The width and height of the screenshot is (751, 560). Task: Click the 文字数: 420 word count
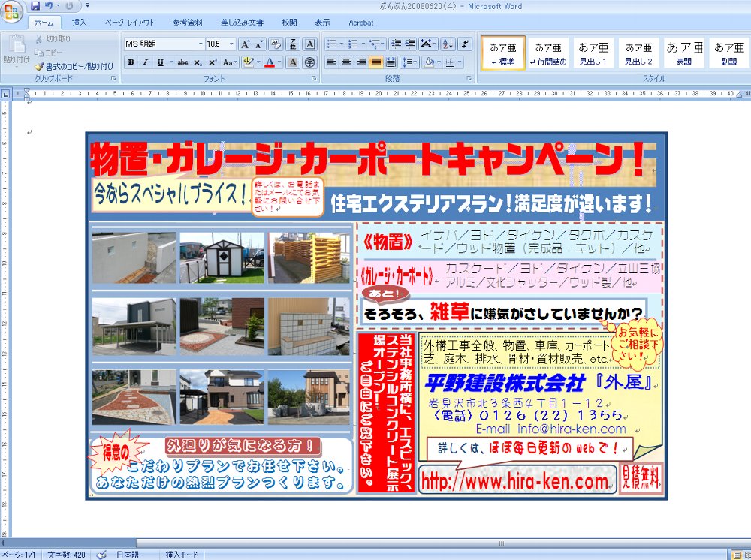click(67, 555)
